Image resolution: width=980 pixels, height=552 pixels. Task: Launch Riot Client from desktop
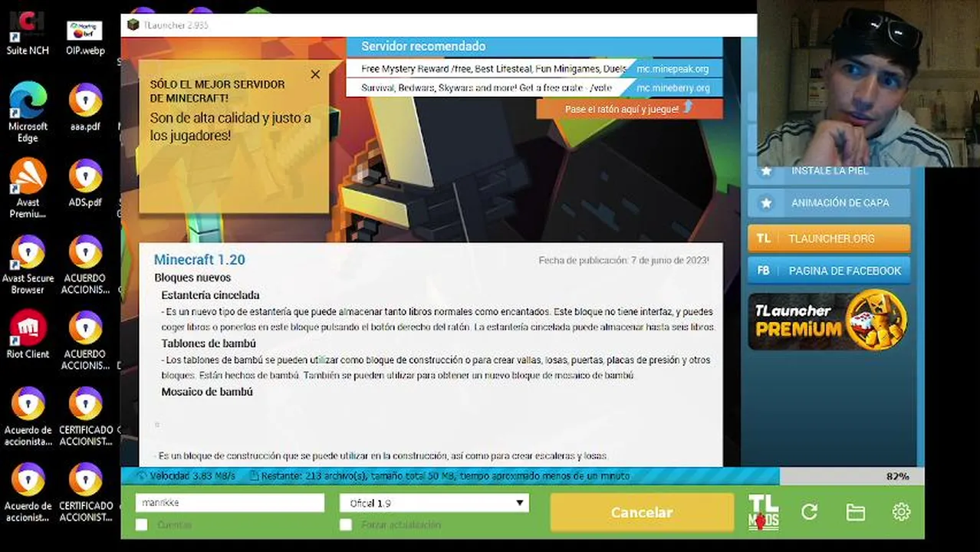click(x=28, y=335)
